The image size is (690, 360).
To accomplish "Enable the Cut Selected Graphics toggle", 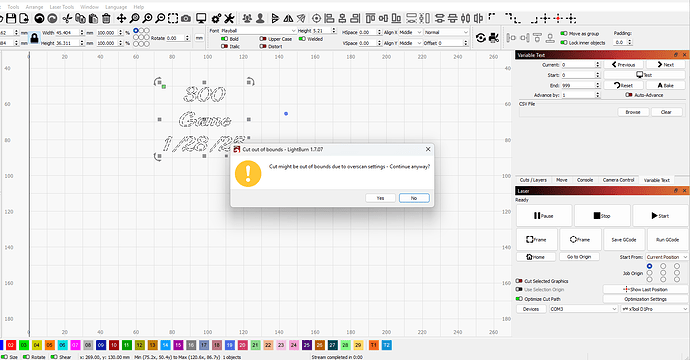I will click(x=519, y=281).
